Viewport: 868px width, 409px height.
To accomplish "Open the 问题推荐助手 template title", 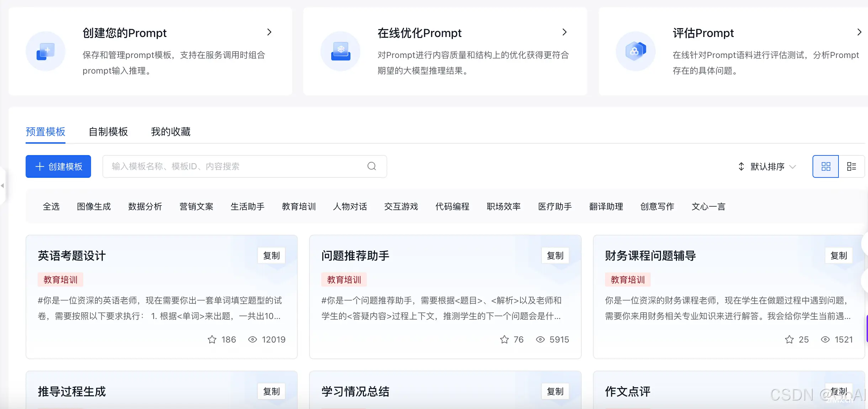I will point(355,256).
